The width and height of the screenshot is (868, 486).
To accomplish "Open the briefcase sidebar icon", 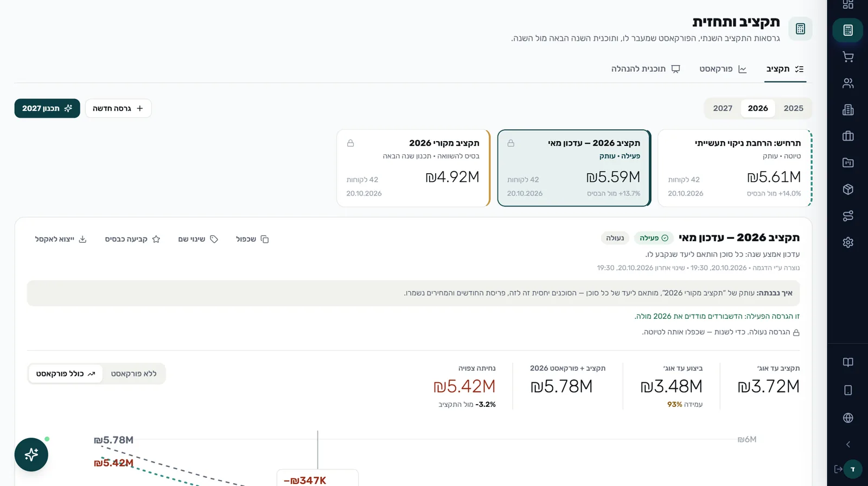I will tap(848, 136).
